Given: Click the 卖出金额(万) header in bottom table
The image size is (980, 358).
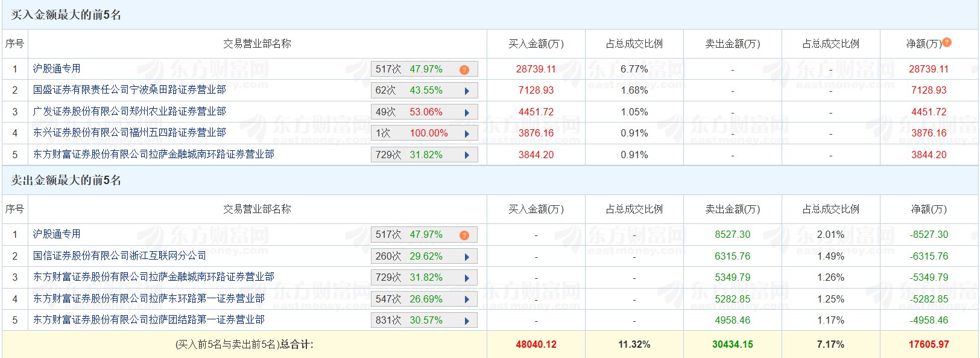Looking at the screenshot, I should point(732,209).
